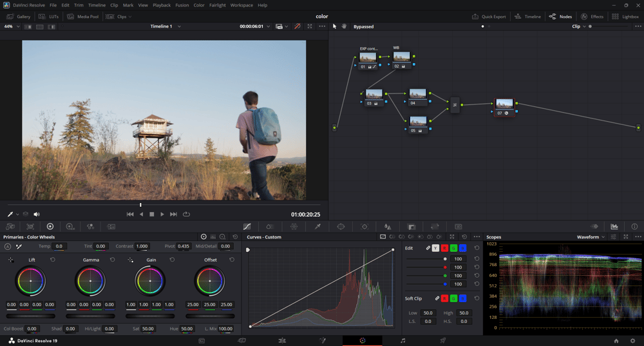Open the curves panel options menu
The image size is (644, 346).
tap(477, 237)
